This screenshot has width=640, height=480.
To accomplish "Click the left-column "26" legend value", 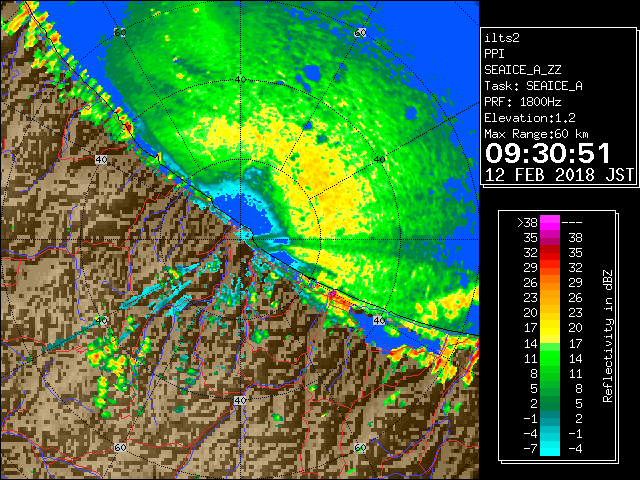I will coord(531,282).
